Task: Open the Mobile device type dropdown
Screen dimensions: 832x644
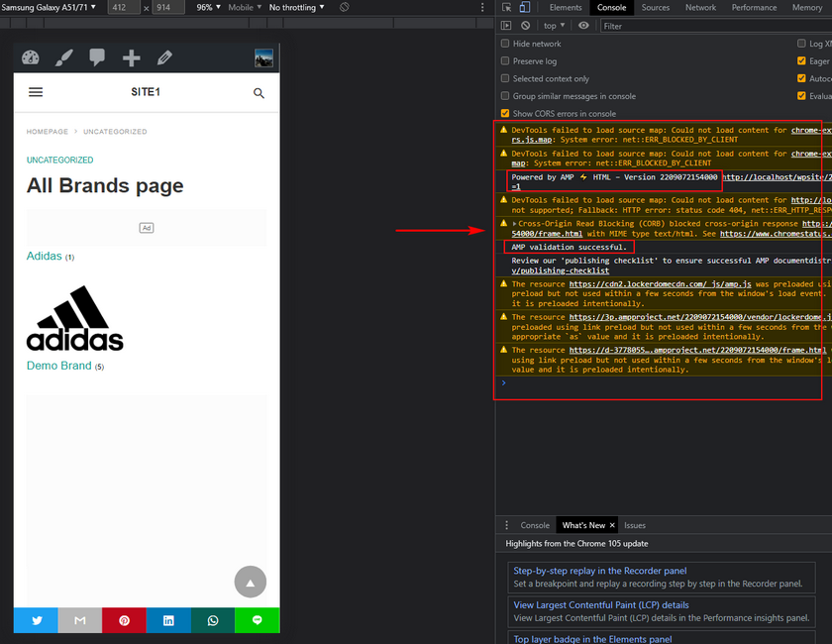Action: (245, 8)
